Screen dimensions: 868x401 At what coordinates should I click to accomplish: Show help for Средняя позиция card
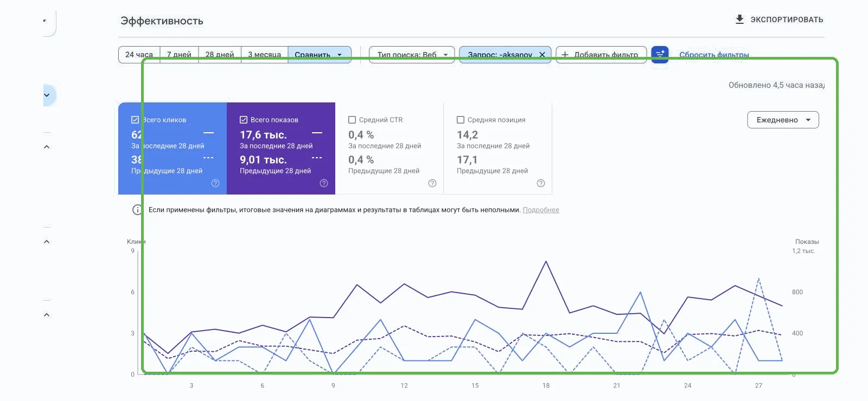click(x=541, y=183)
